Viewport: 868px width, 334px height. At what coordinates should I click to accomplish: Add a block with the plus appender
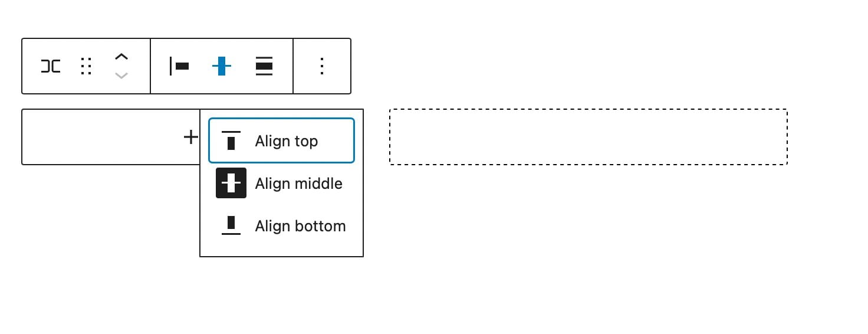[190, 137]
